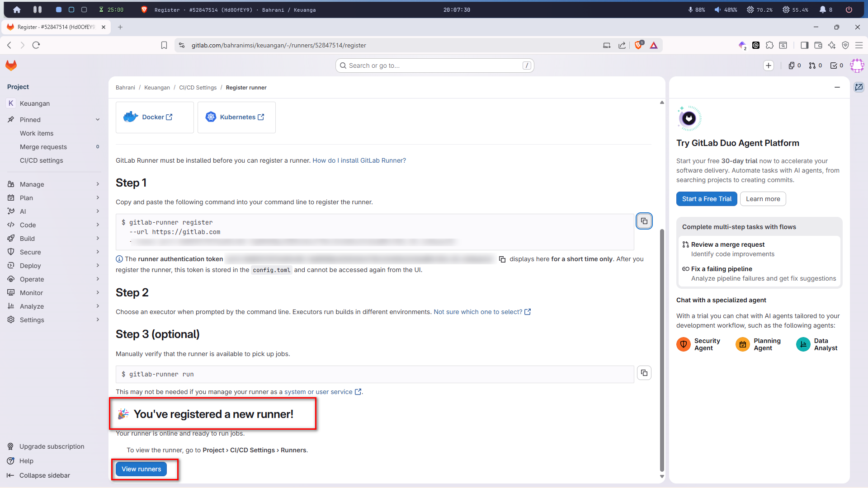Copy the gitlab-runner register command
Screen dimensions: 868x488
[644, 221]
